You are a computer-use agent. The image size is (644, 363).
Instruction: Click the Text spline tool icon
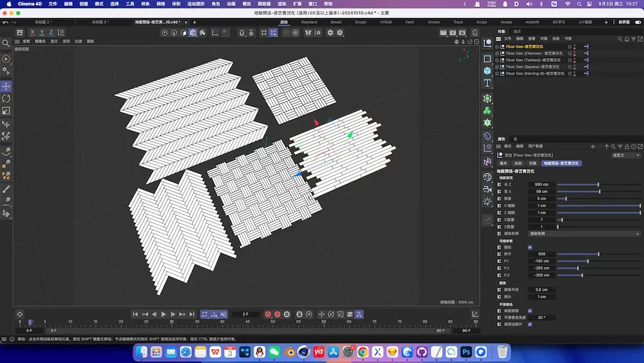488,83
